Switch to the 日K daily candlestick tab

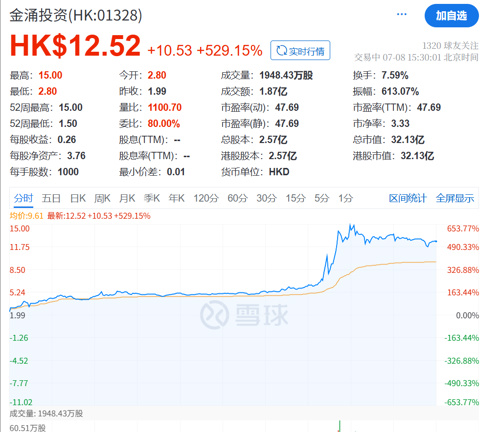point(78,198)
